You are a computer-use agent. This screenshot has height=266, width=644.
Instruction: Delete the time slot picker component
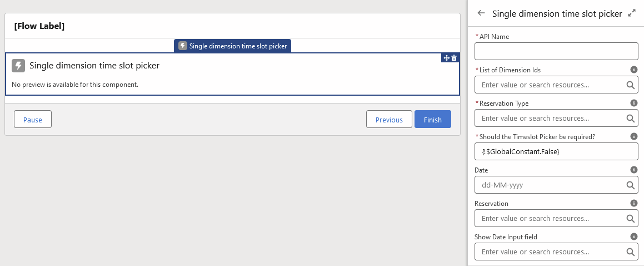[x=454, y=58]
